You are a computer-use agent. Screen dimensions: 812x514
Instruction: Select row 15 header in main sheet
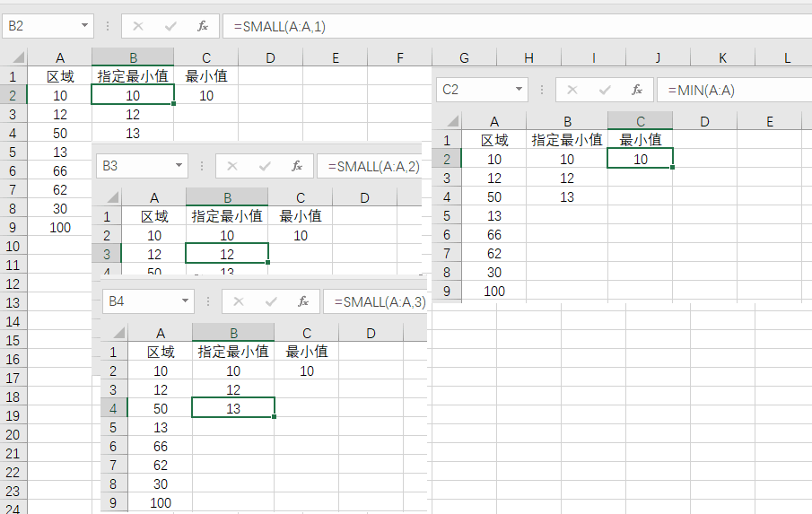[13, 341]
